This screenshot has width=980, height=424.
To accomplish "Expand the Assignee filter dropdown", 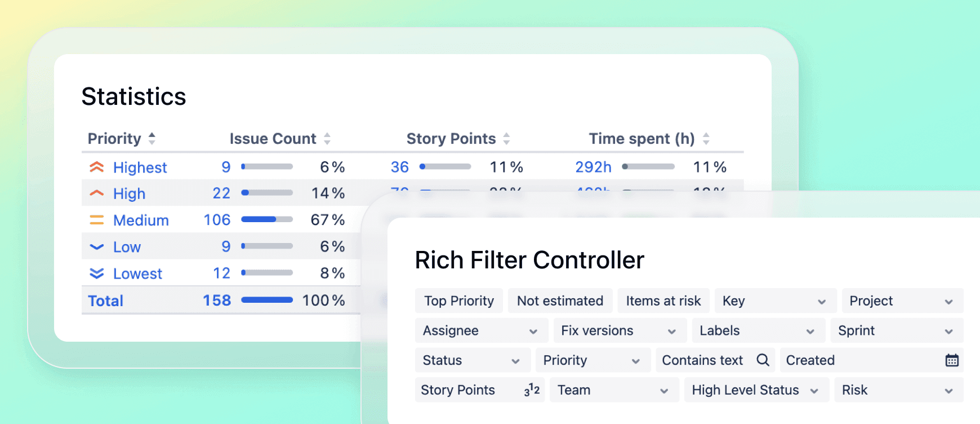I will (482, 330).
